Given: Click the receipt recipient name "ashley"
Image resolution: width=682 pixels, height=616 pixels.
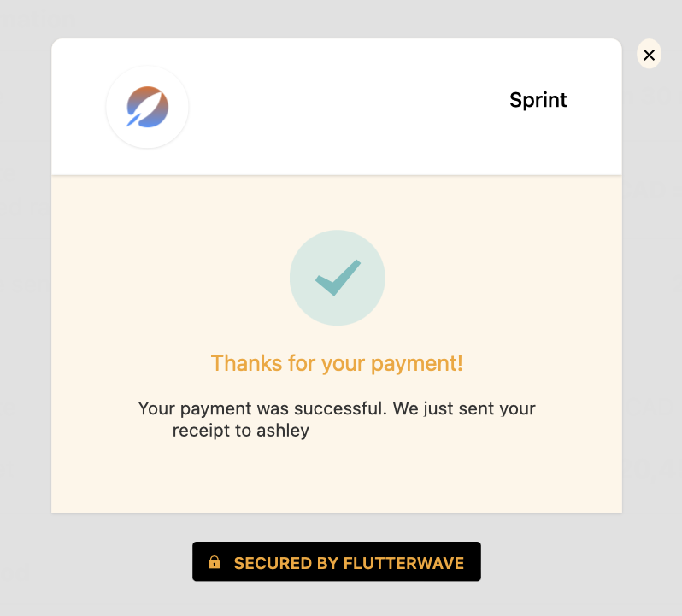Looking at the screenshot, I should 283,431.
